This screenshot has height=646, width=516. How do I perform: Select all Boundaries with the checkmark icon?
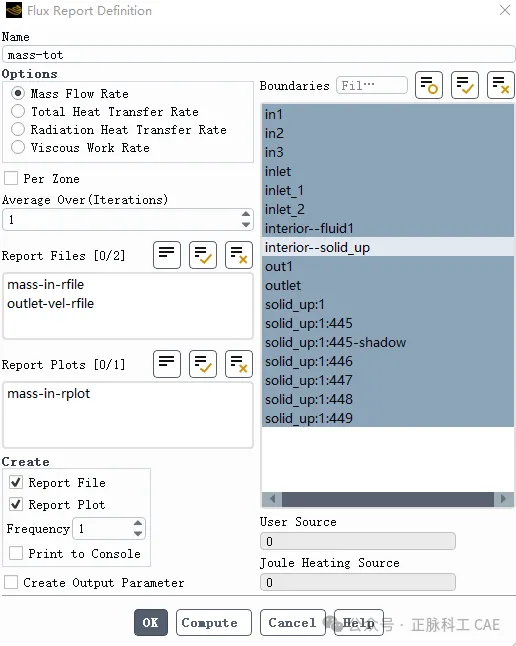[464, 85]
